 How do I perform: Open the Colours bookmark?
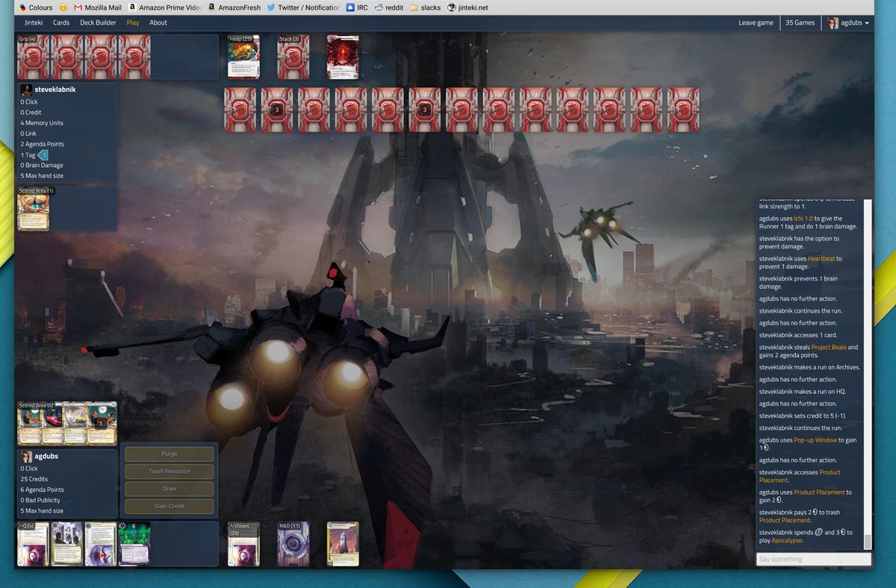pyautogui.click(x=35, y=7)
